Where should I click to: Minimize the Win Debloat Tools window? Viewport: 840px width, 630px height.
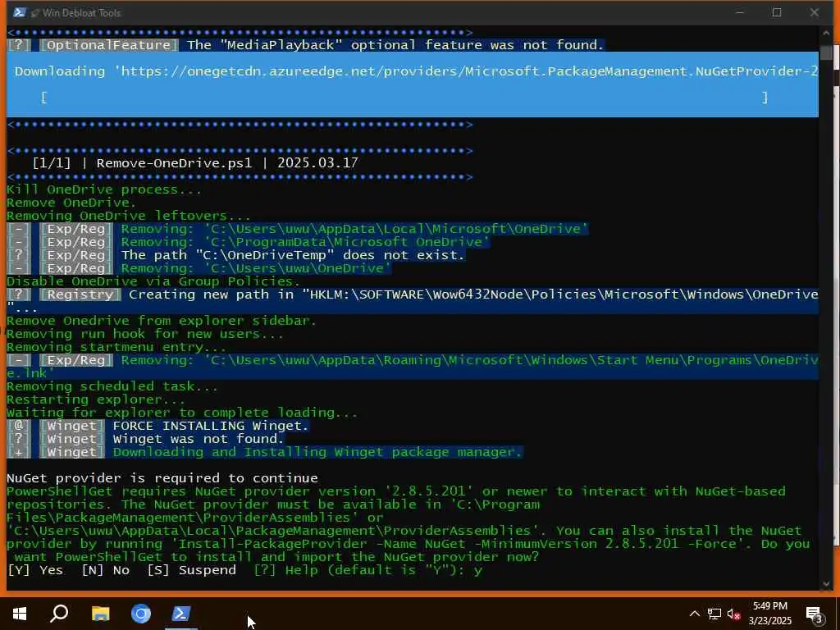(740, 12)
